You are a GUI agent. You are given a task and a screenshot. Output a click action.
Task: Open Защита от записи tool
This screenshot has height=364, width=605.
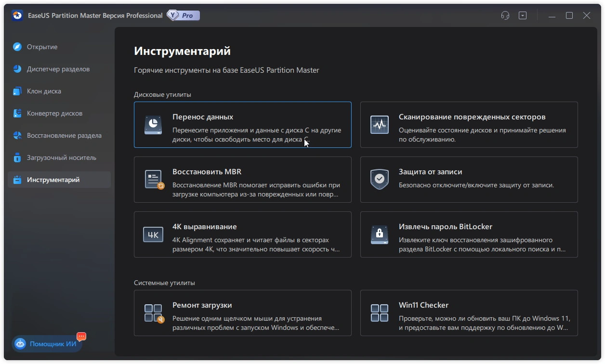(x=431, y=172)
